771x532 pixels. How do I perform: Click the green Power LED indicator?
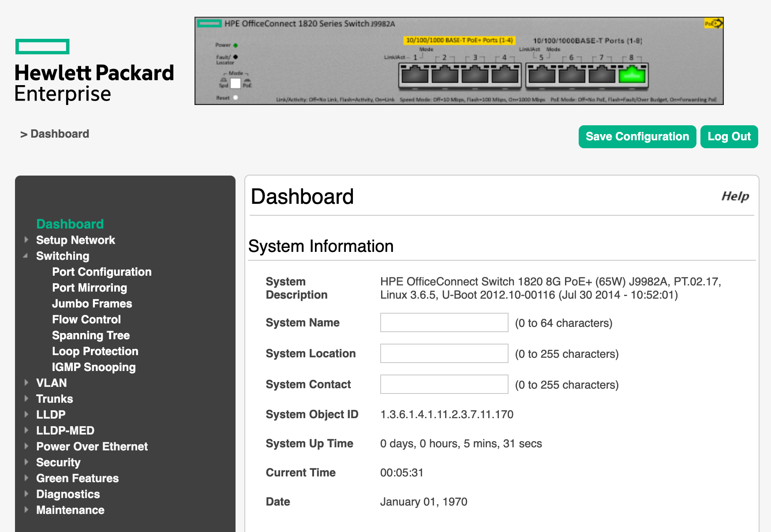tap(236, 45)
